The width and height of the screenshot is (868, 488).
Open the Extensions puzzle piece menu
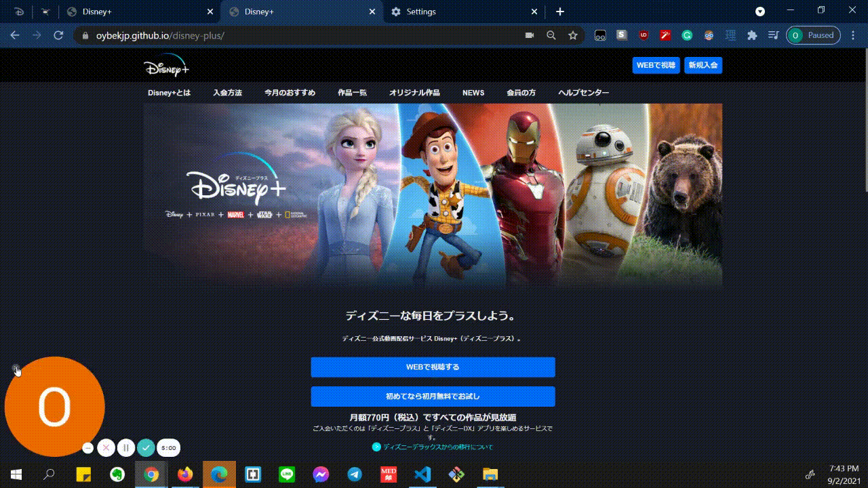point(752,35)
